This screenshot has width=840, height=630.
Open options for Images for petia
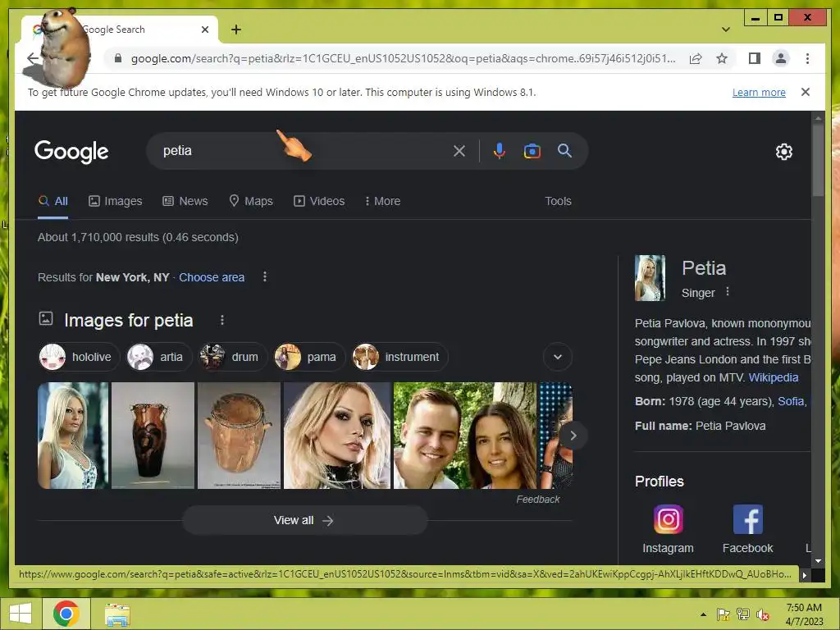pos(221,321)
